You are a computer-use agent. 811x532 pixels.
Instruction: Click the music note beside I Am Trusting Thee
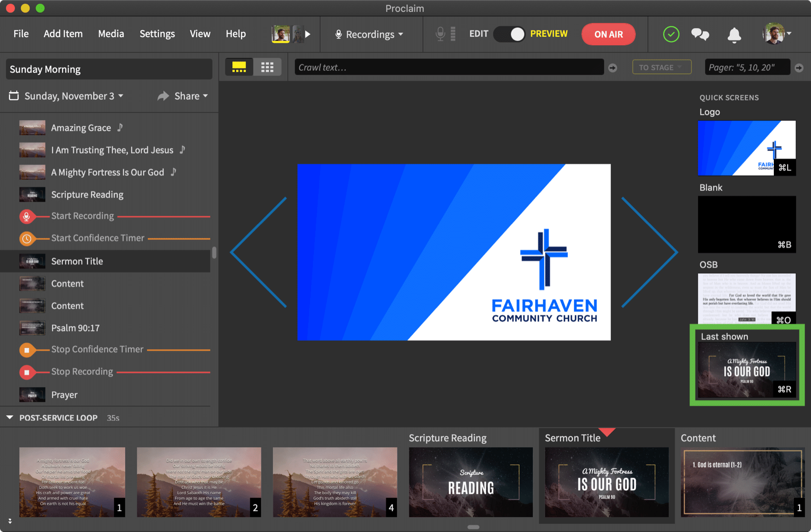click(182, 150)
